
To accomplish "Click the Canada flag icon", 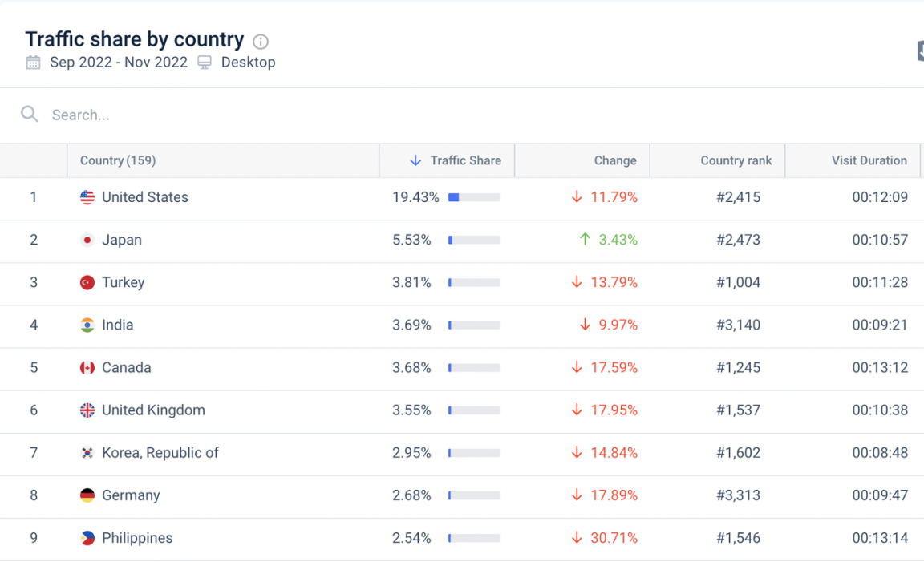I will [87, 367].
